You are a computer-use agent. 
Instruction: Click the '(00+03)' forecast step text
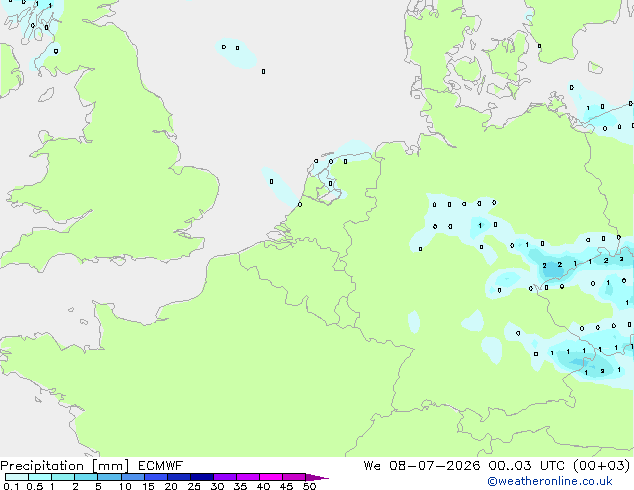[x=602, y=466]
